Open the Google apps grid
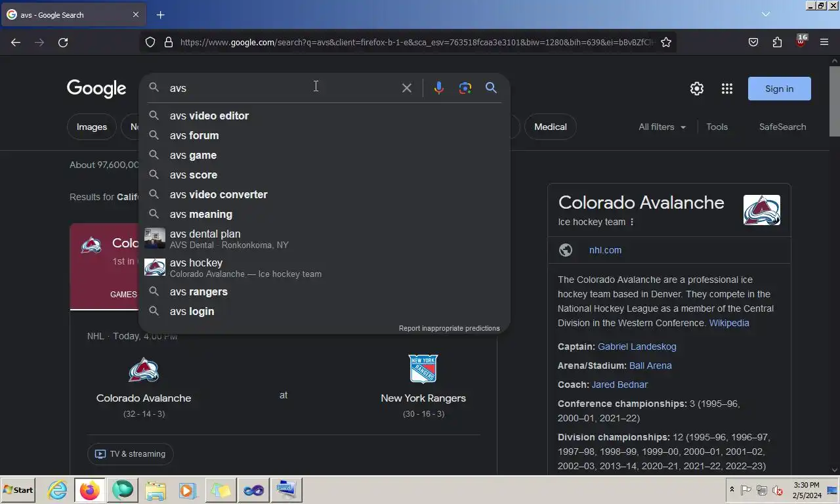The width and height of the screenshot is (840, 504). 727,89
